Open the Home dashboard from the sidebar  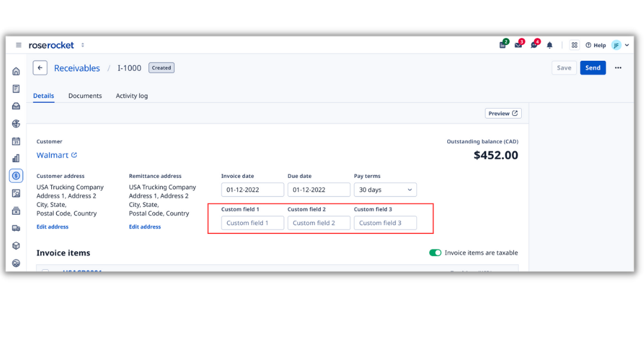16,70
